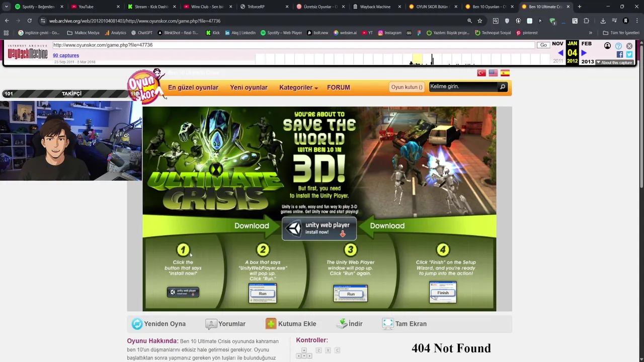Screen dimensions: 644x362
Task: Reload the page
Action: [x=29, y=21]
